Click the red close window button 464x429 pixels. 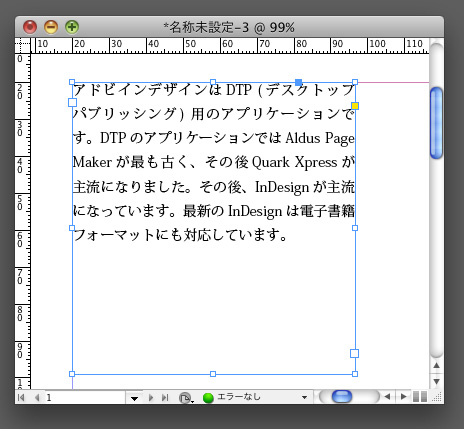30,27
